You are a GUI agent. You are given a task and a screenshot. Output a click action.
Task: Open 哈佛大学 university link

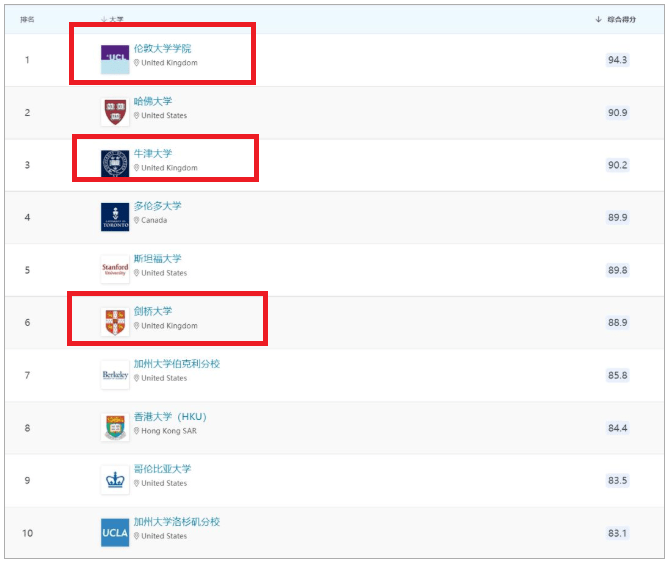(153, 101)
